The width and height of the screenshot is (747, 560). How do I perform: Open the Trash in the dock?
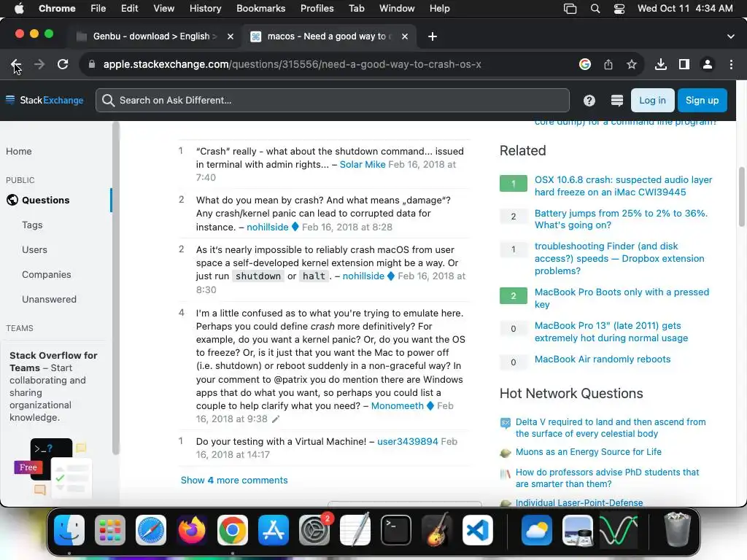tap(677, 530)
